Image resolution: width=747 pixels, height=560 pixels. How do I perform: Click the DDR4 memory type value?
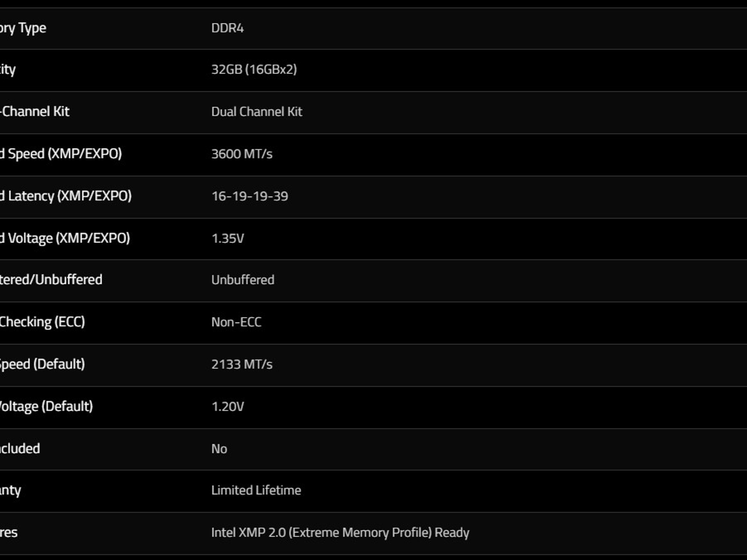coord(227,28)
